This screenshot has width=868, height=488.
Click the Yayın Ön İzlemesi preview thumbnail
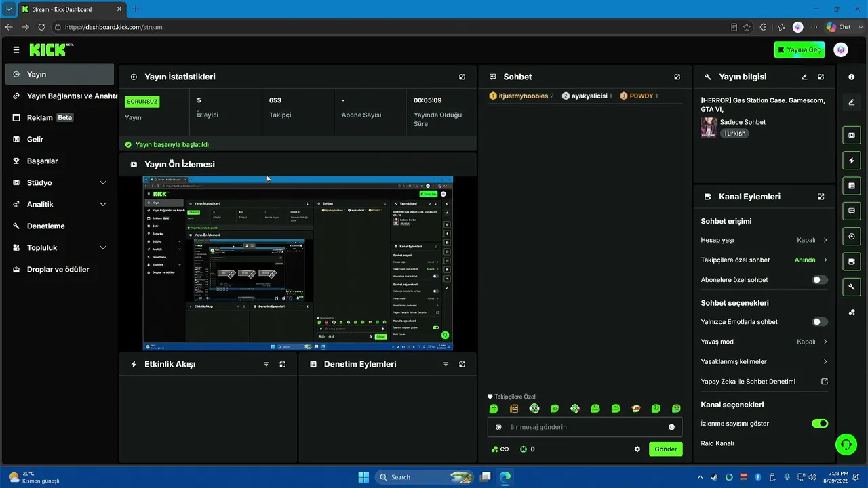298,264
